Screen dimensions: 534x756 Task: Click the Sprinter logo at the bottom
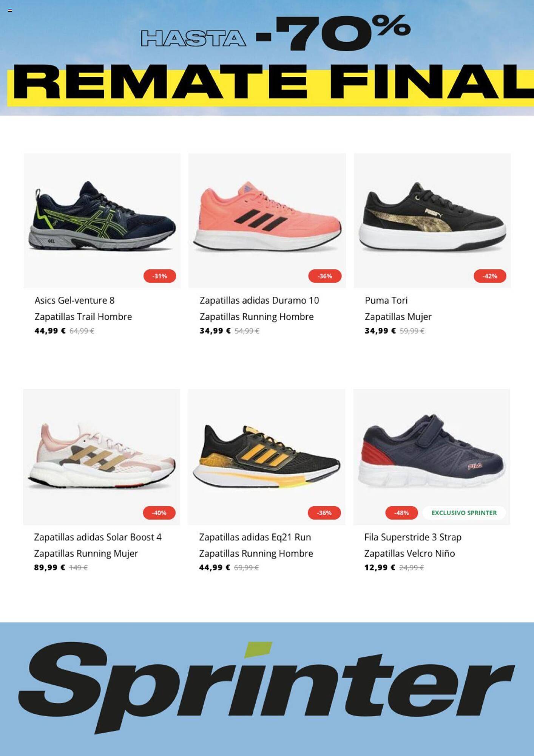(x=267, y=687)
